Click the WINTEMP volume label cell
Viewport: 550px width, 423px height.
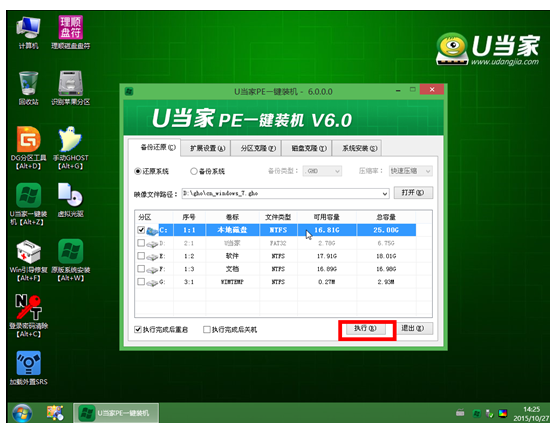tap(232, 282)
